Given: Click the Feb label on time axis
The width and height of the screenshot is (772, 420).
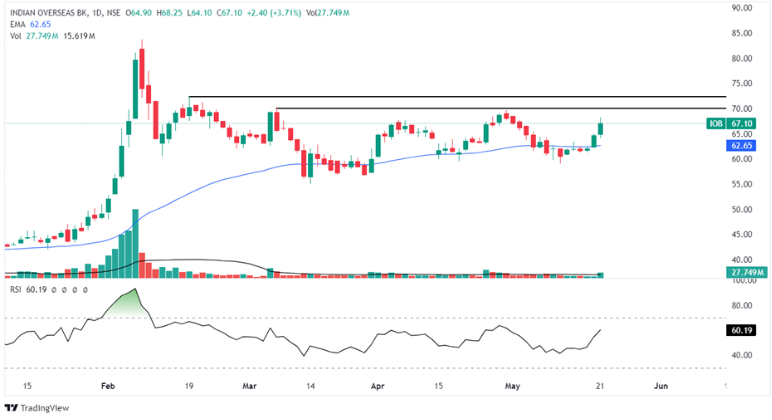Looking at the screenshot, I should 108,384.
